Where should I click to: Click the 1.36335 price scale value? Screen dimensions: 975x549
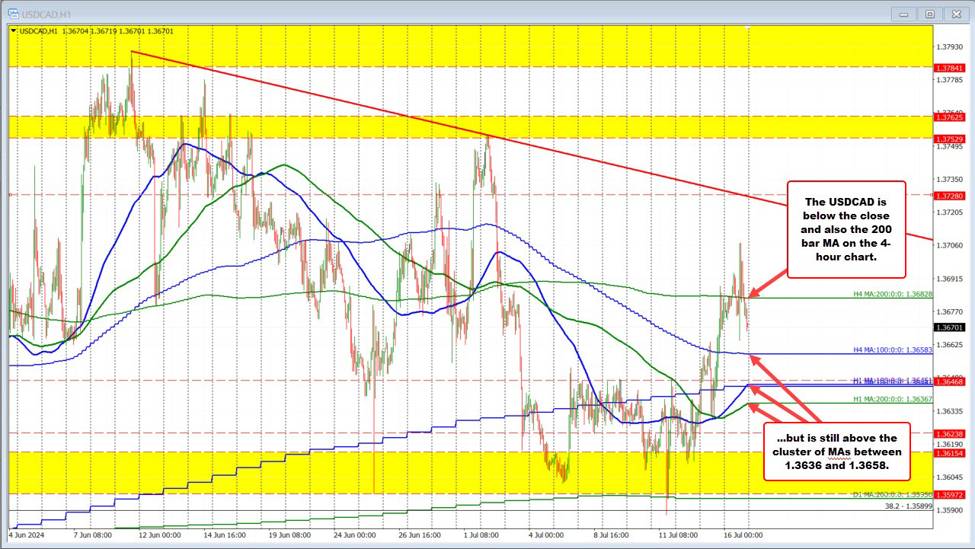[x=949, y=411]
